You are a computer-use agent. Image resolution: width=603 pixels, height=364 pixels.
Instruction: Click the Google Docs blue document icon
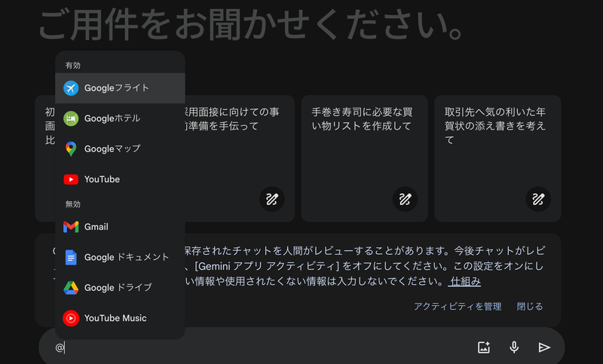[71, 257]
